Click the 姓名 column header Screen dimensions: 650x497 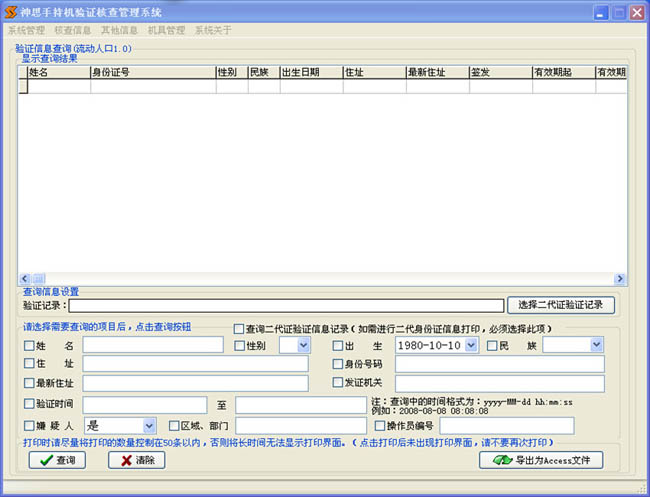pyautogui.click(x=59, y=72)
